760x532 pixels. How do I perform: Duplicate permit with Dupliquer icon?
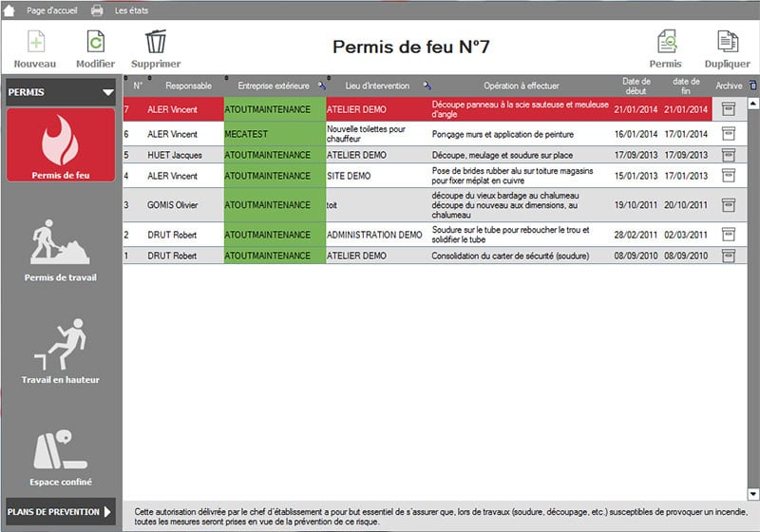tap(728, 42)
